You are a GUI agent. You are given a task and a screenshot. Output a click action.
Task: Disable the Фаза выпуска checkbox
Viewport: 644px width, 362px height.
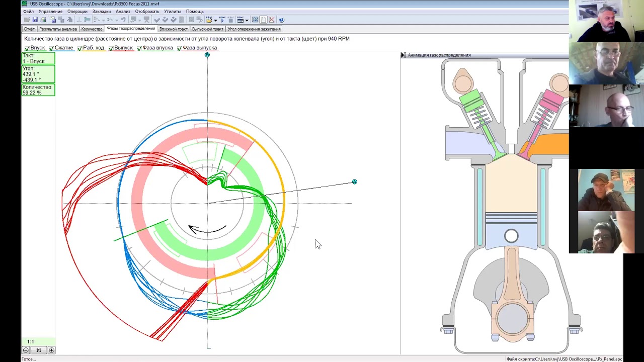point(179,48)
